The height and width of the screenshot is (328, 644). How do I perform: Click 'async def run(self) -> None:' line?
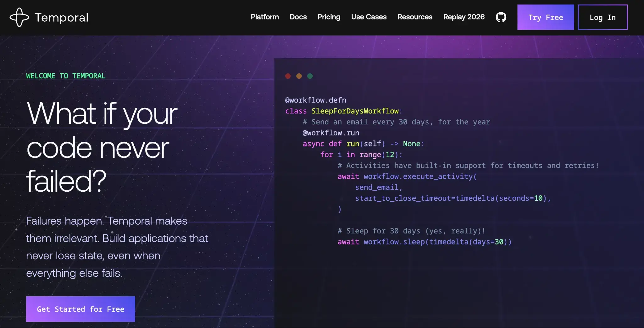pyautogui.click(x=364, y=144)
